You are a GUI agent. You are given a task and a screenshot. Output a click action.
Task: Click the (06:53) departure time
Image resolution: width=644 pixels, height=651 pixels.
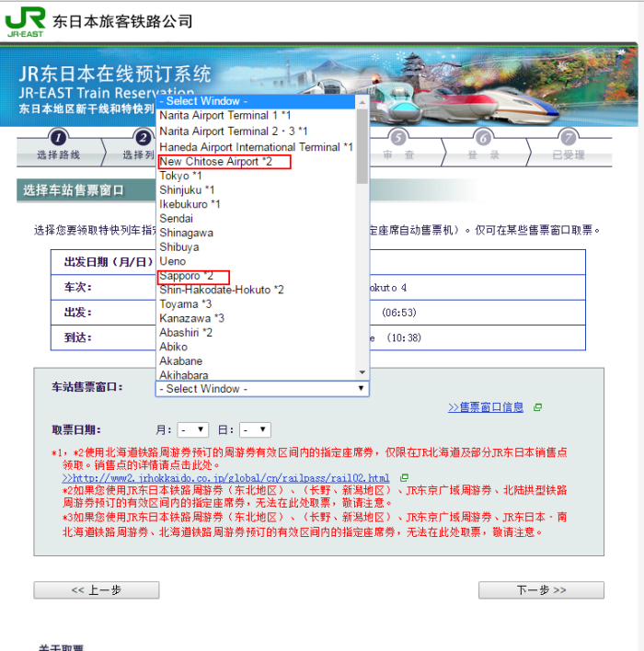399,313
